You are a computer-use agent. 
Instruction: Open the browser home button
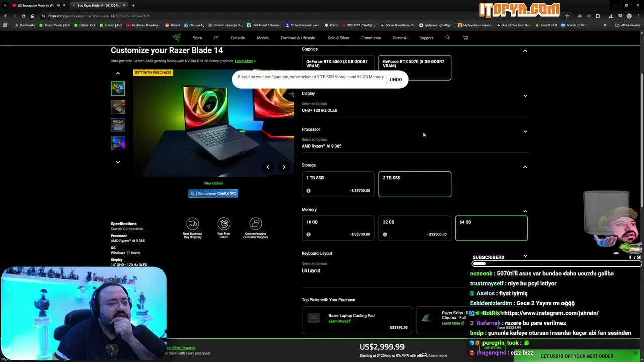32,16
